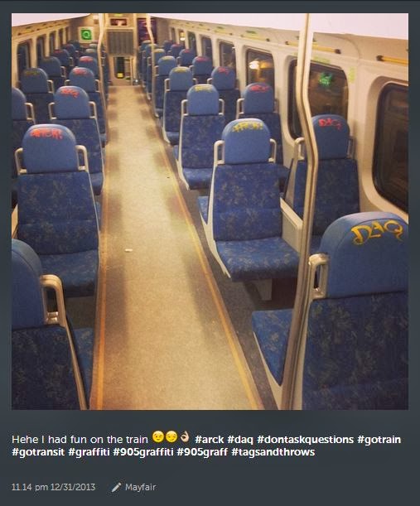Select the Mayfair filter label
Screen dimensions: 420x506
(x=140, y=487)
